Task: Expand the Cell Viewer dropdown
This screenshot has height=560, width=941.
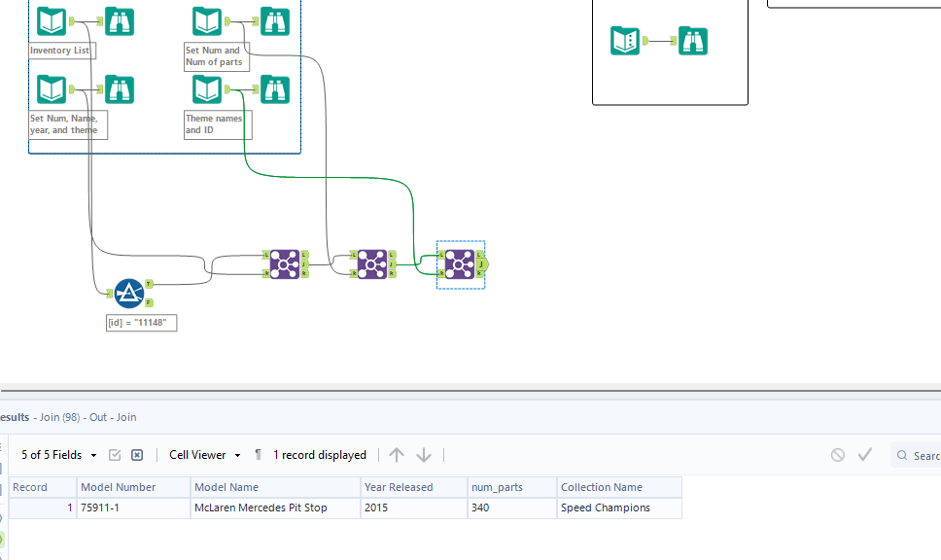Action: [x=205, y=455]
